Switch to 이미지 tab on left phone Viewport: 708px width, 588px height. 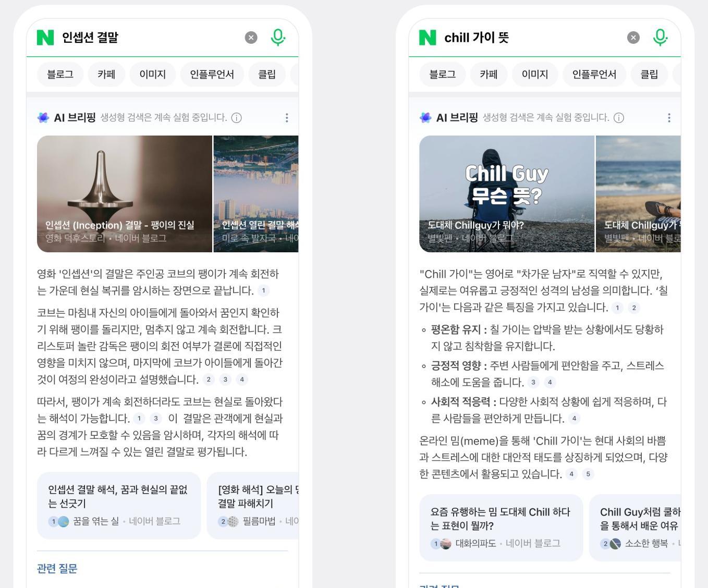[153, 75]
